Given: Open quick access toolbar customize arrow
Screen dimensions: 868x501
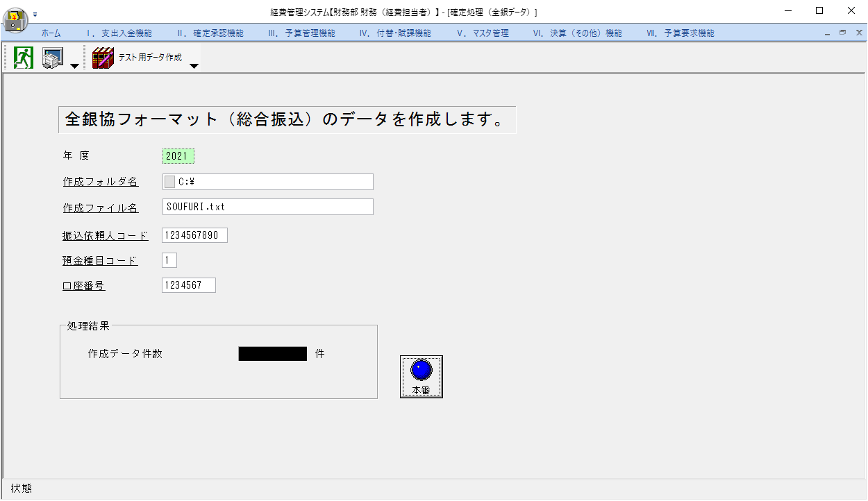Looking at the screenshot, I should [35, 14].
